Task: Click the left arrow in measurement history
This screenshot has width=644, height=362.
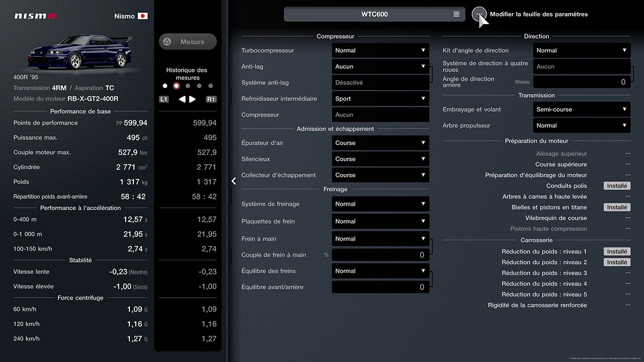Action: [x=182, y=99]
